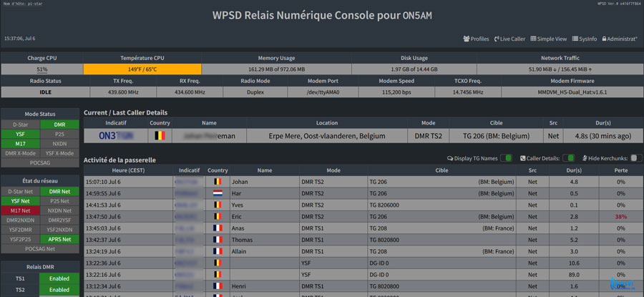The height and width of the screenshot is (297, 644).
Task: Click the 439.600 MHz TX frequency
Action: coord(123,92)
